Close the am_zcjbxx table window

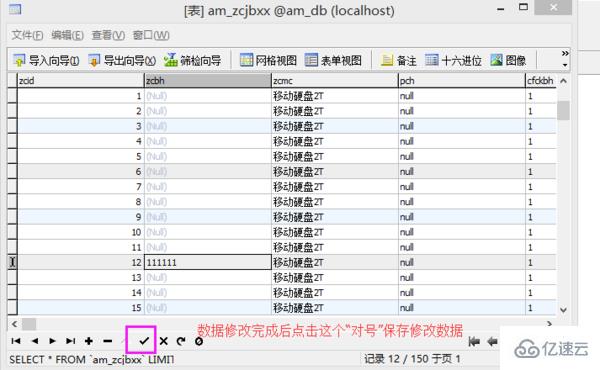click(553, 8)
